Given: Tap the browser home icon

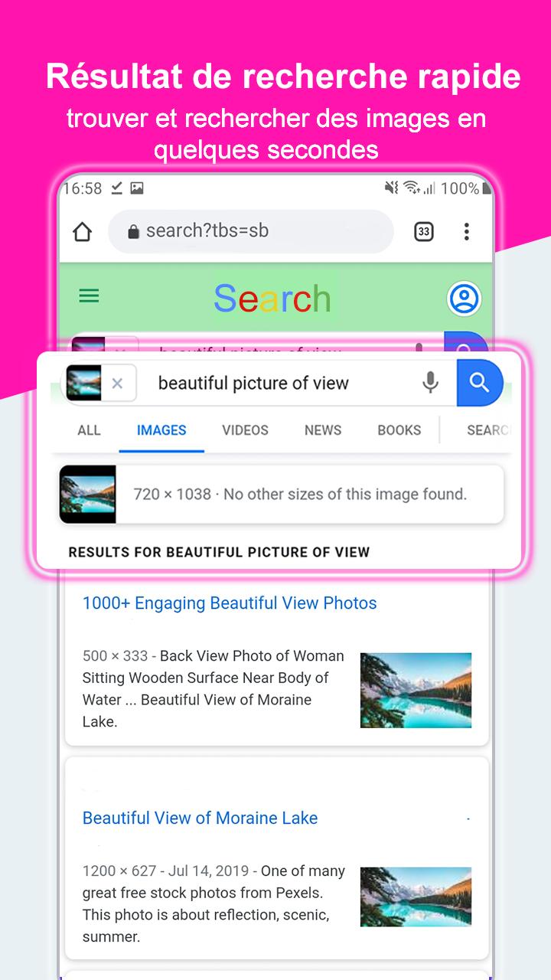Looking at the screenshot, I should pyautogui.click(x=82, y=231).
